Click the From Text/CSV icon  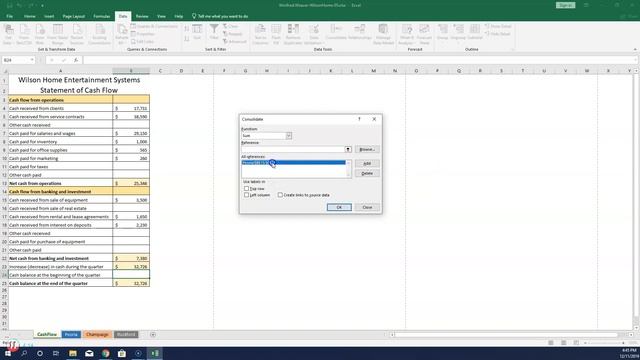point(24,34)
